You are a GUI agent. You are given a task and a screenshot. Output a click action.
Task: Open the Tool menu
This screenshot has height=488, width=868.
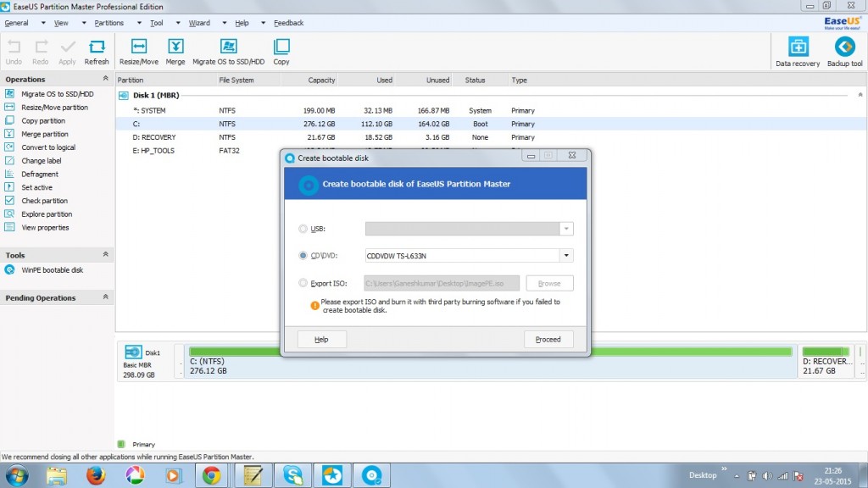click(157, 23)
